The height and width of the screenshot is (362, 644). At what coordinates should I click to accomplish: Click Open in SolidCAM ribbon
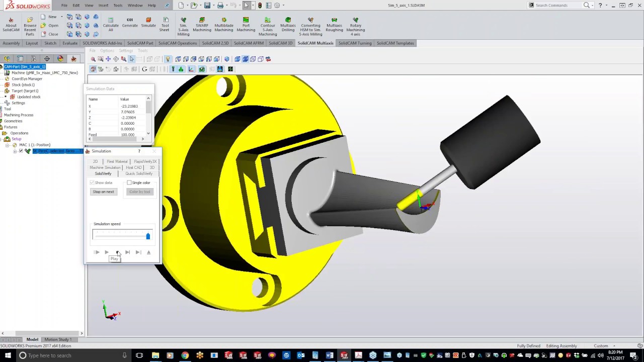[x=50, y=25]
